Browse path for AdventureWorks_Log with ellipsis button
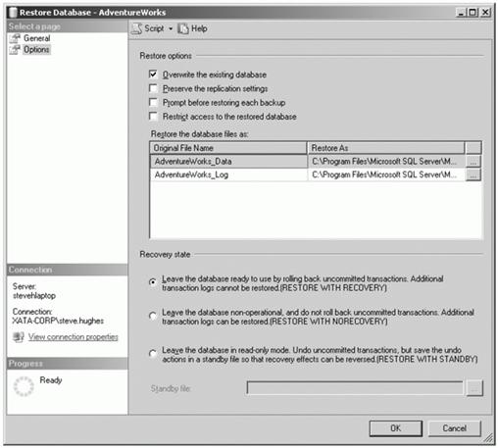Screen dimensions: 498x448 tap(473, 174)
